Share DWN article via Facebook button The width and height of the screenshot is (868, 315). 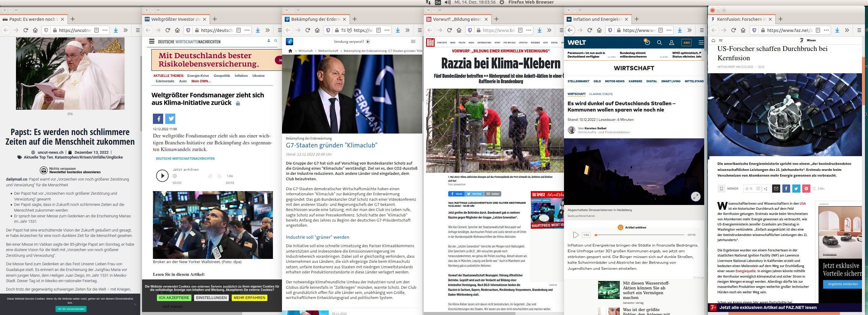click(x=158, y=118)
